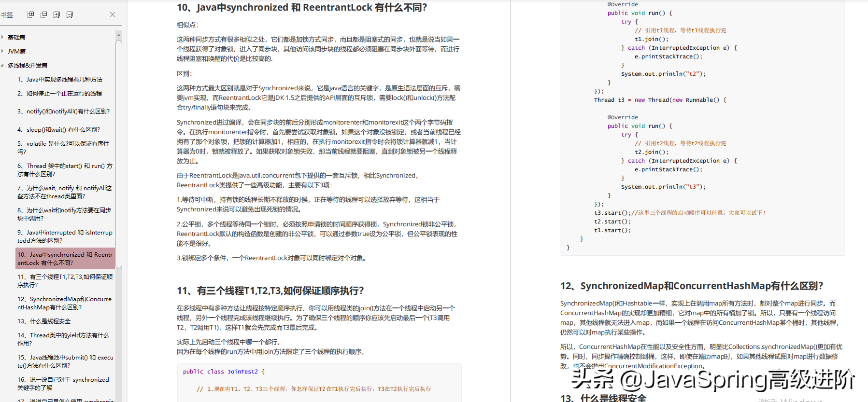
Task: Click paragraph starting 3.锁绑定多个条件
Action: pos(271,258)
